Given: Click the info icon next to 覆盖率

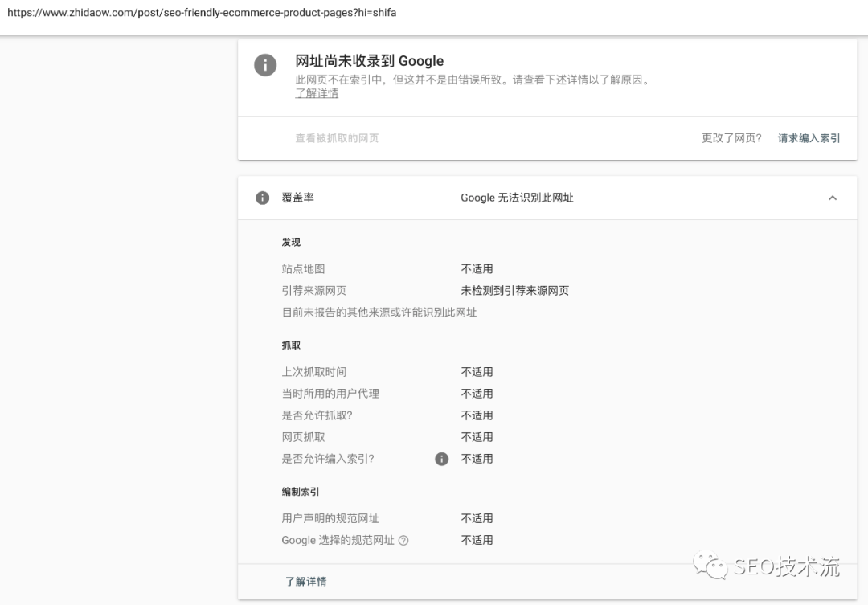Looking at the screenshot, I should point(262,198).
